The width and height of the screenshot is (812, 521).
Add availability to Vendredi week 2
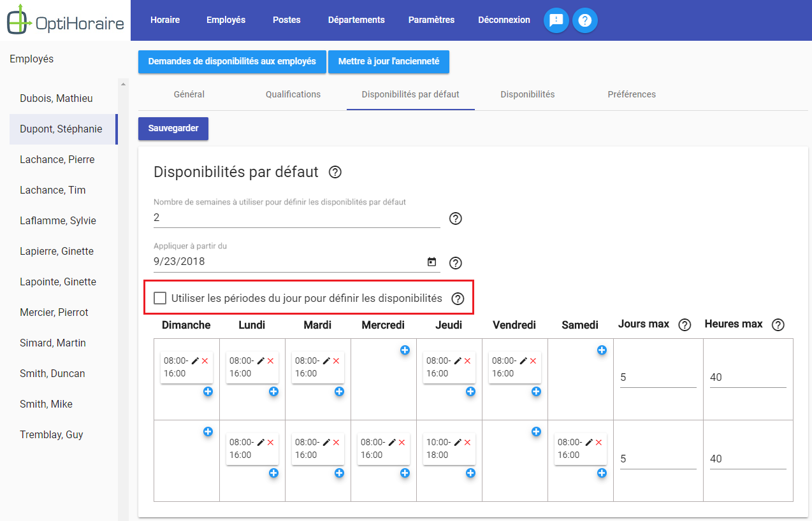(536, 431)
